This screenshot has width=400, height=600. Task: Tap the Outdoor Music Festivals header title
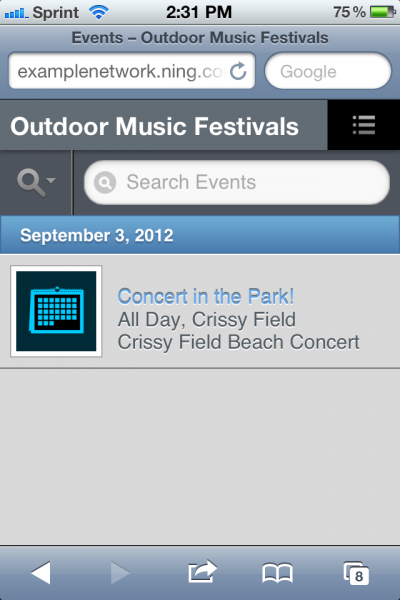coord(154,126)
